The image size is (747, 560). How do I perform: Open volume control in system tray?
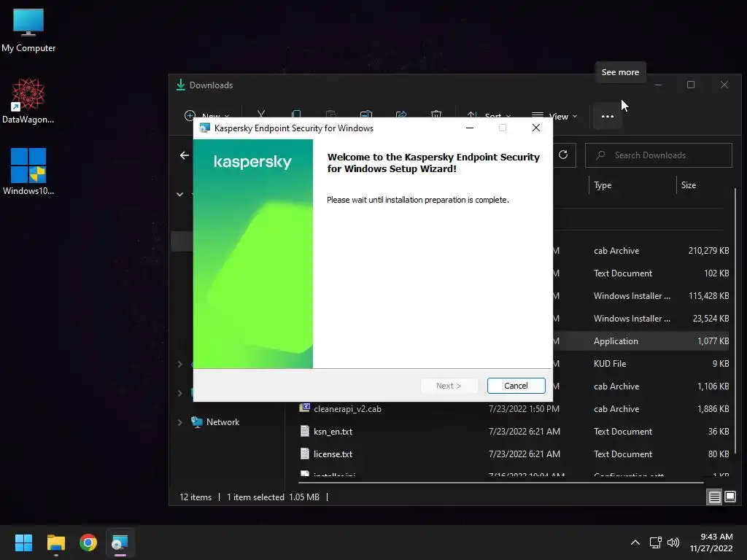pyautogui.click(x=673, y=542)
